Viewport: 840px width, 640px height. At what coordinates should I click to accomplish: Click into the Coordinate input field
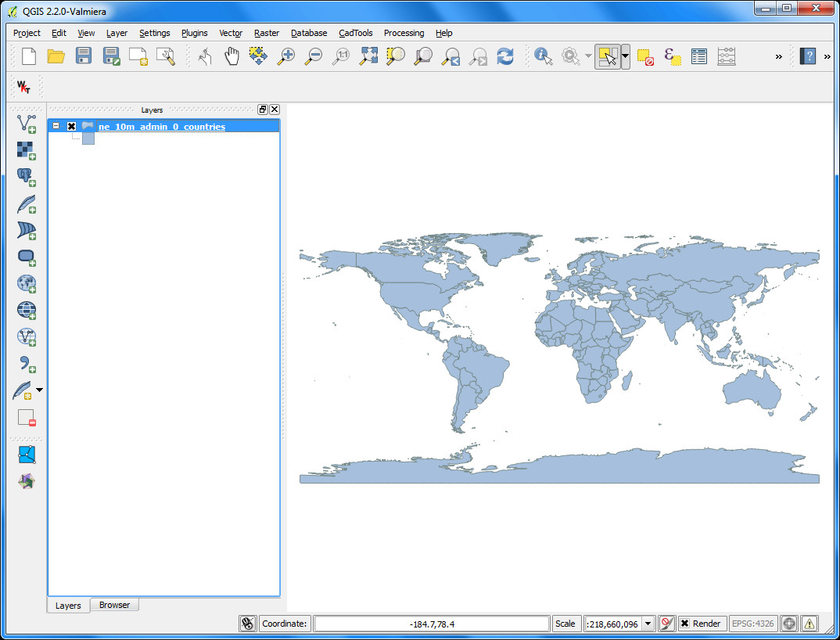click(x=432, y=624)
